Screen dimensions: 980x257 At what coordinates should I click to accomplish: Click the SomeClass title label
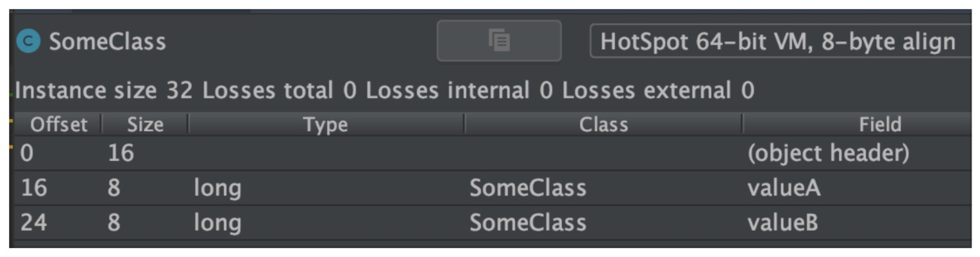pyautogui.click(x=107, y=42)
